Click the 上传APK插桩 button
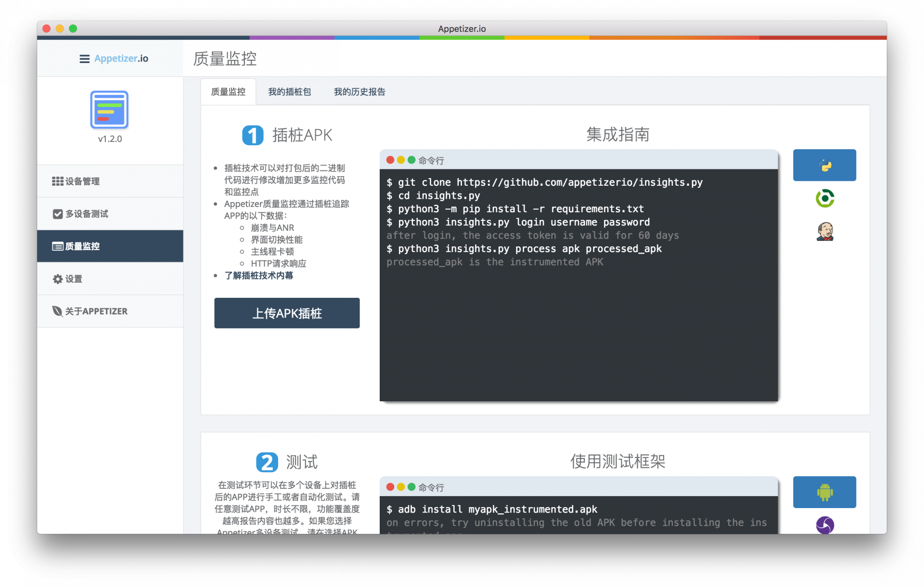This screenshot has height=587, width=924. (x=287, y=313)
